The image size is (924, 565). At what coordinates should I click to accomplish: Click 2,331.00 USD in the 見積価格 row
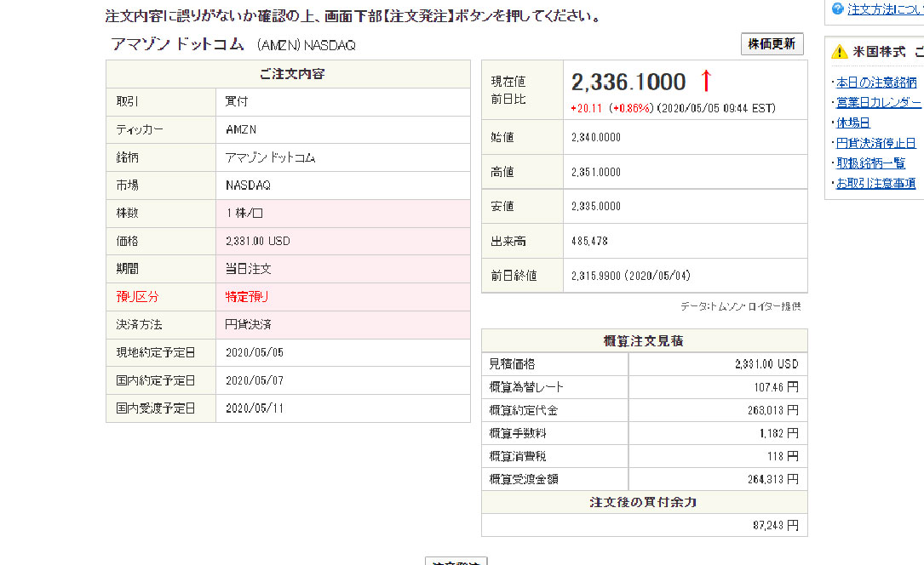click(x=766, y=364)
